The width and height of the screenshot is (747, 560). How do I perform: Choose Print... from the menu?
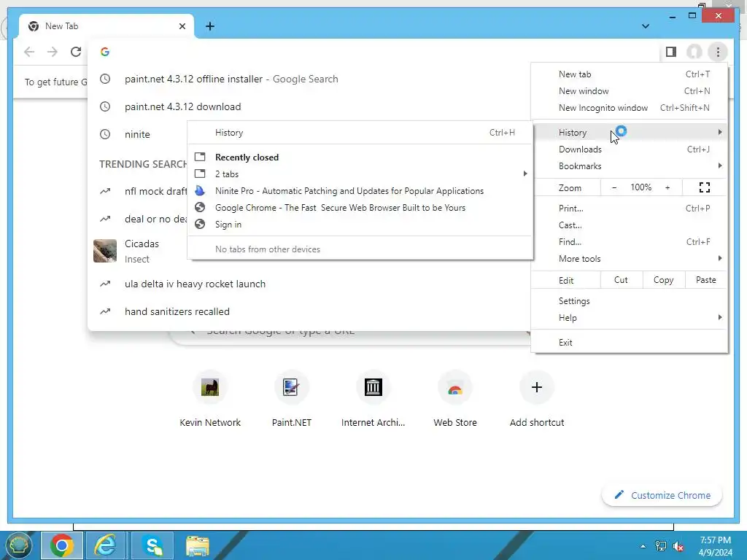click(630, 209)
